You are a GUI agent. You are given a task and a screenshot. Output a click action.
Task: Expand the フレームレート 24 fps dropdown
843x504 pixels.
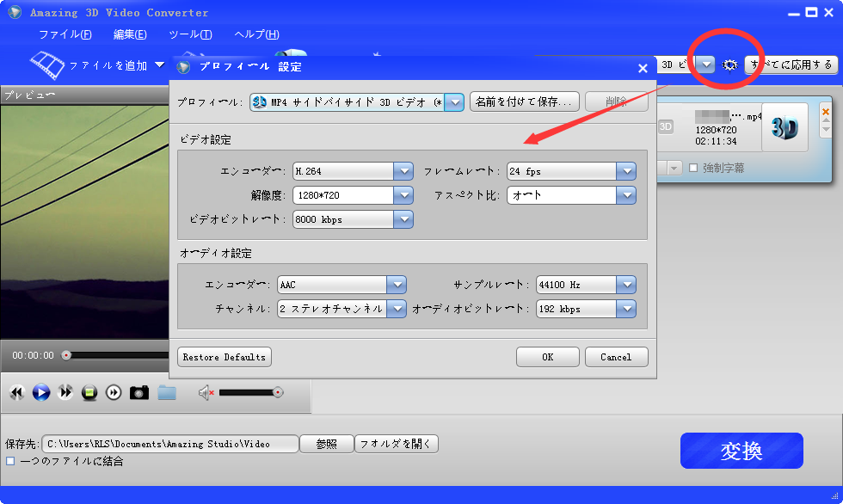point(626,171)
